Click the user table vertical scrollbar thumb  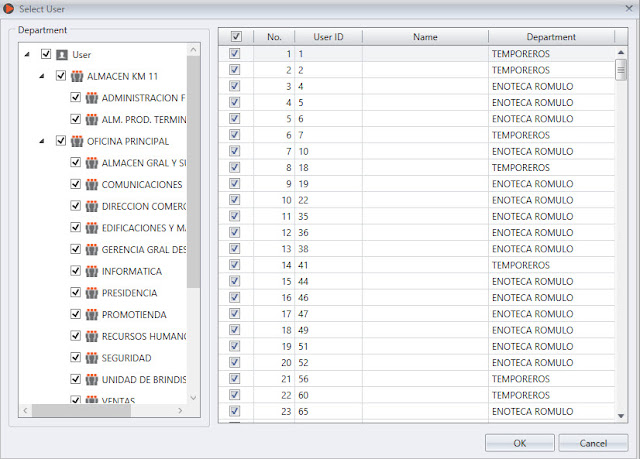tap(621, 70)
